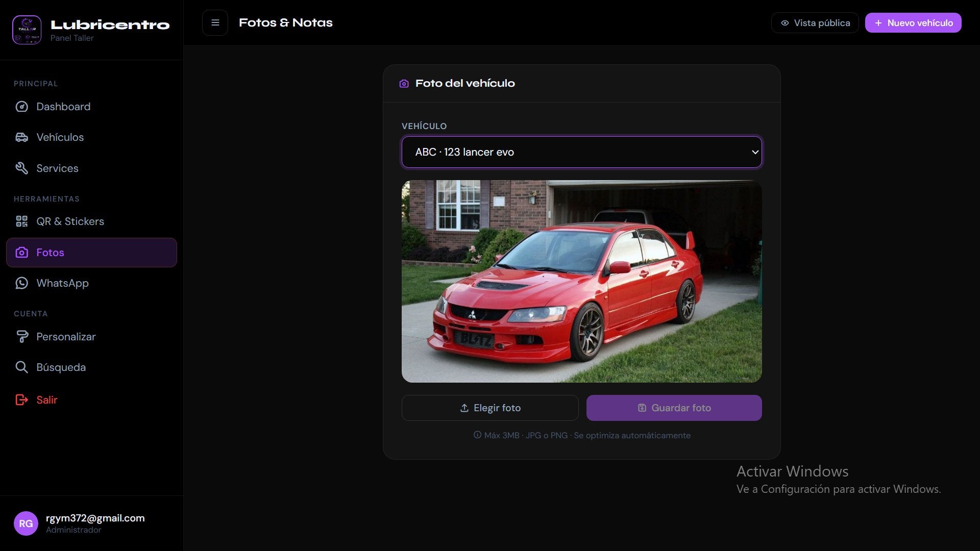Click the info icon before Máx 3MB

click(x=477, y=435)
